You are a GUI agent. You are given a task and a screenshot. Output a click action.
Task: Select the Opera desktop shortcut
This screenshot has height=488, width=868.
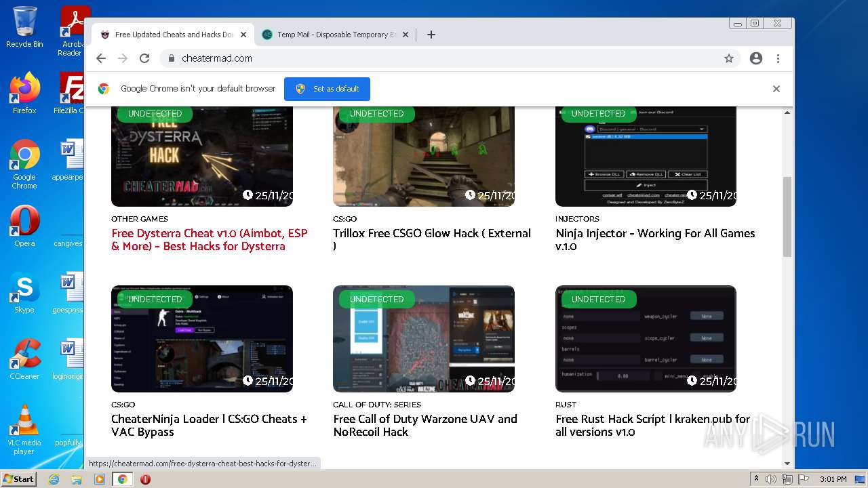(x=24, y=226)
